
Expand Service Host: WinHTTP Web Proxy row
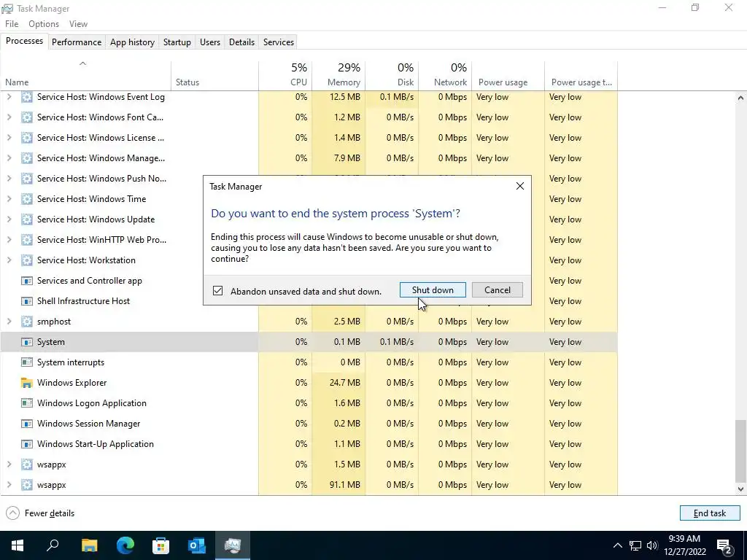point(9,240)
